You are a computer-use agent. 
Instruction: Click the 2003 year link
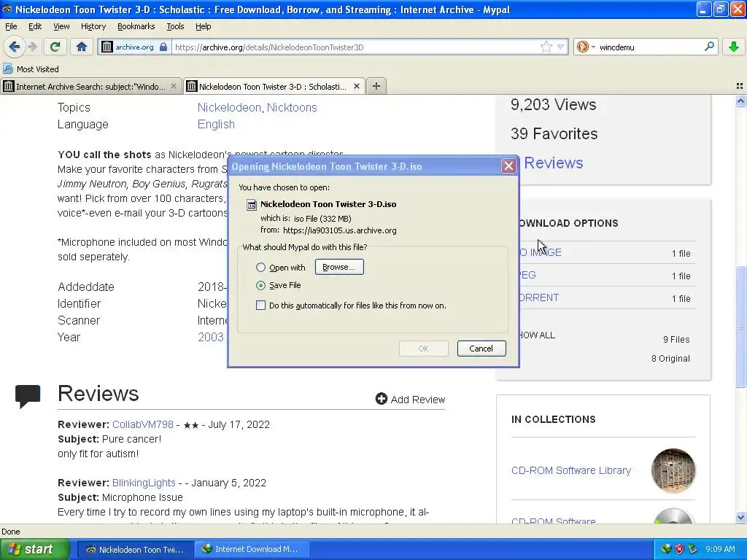(x=211, y=337)
